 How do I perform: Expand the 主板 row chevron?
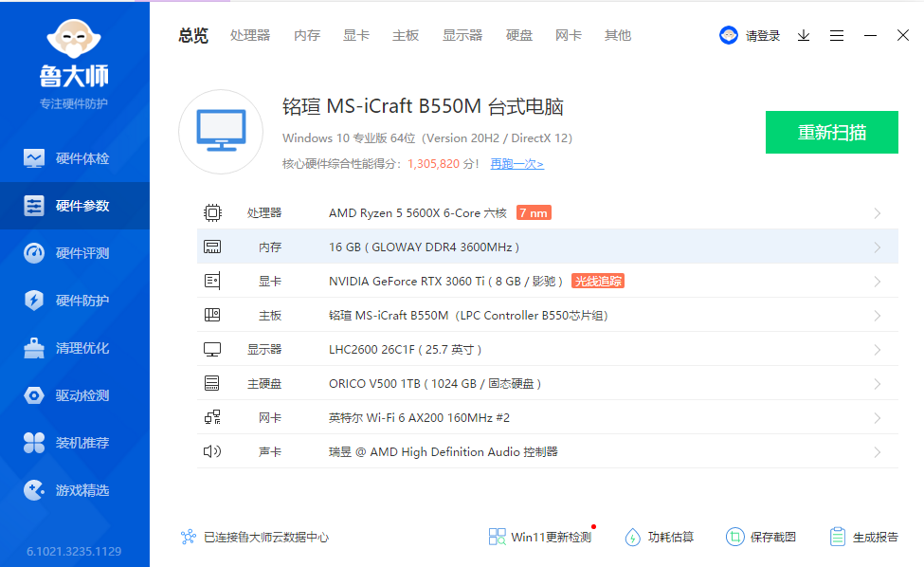coord(877,316)
